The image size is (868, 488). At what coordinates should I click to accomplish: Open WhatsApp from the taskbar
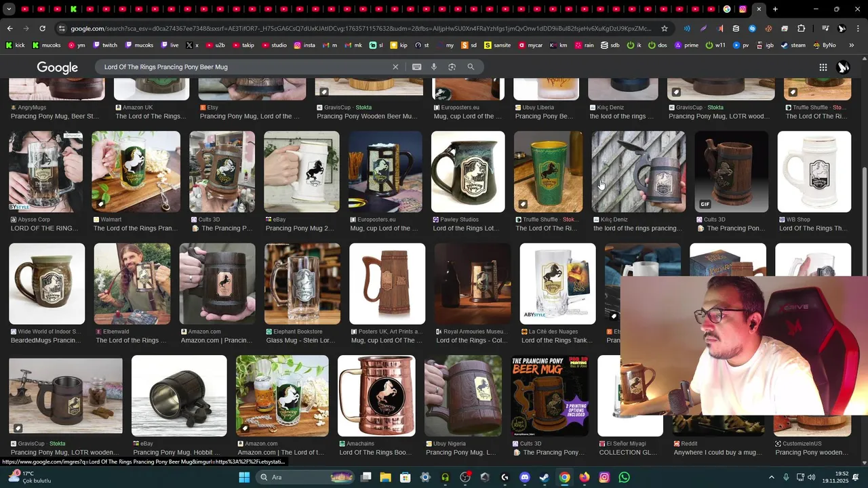(624, 477)
